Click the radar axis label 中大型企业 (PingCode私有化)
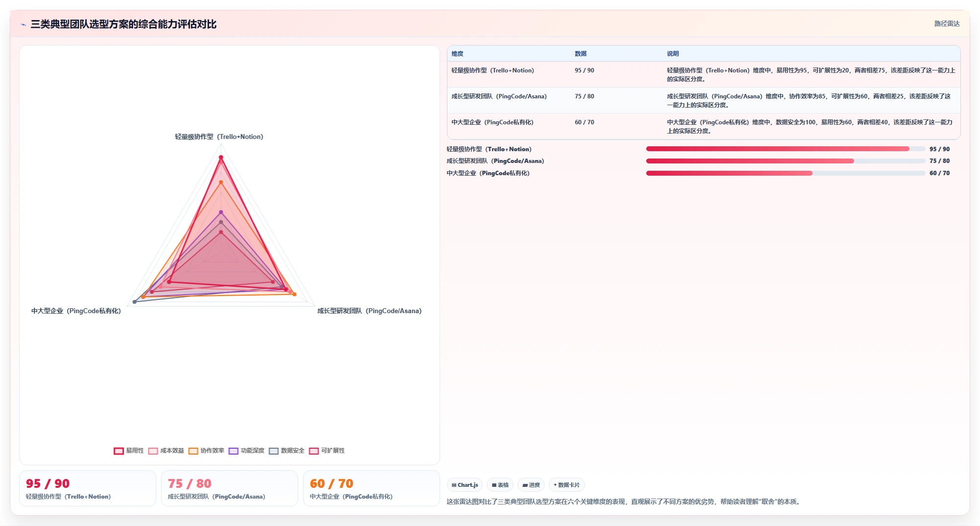 click(x=76, y=311)
